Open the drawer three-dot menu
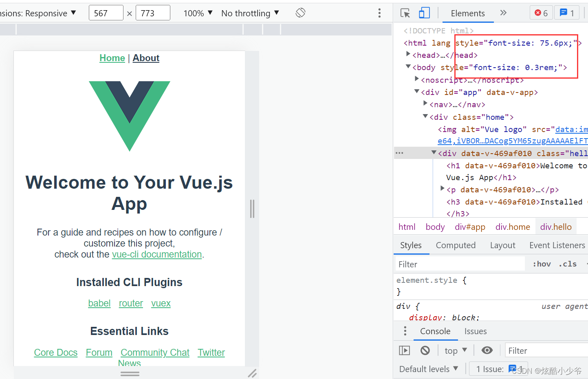 (x=405, y=331)
